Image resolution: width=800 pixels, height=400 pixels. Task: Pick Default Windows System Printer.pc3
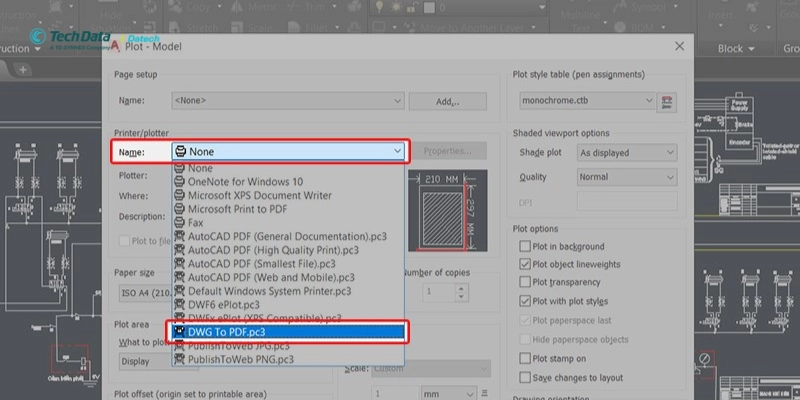pos(288,291)
